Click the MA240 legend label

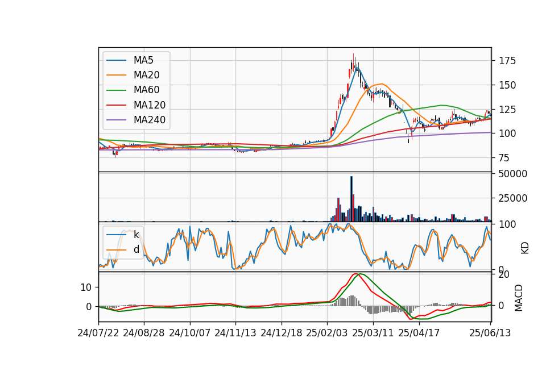tap(150, 120)
